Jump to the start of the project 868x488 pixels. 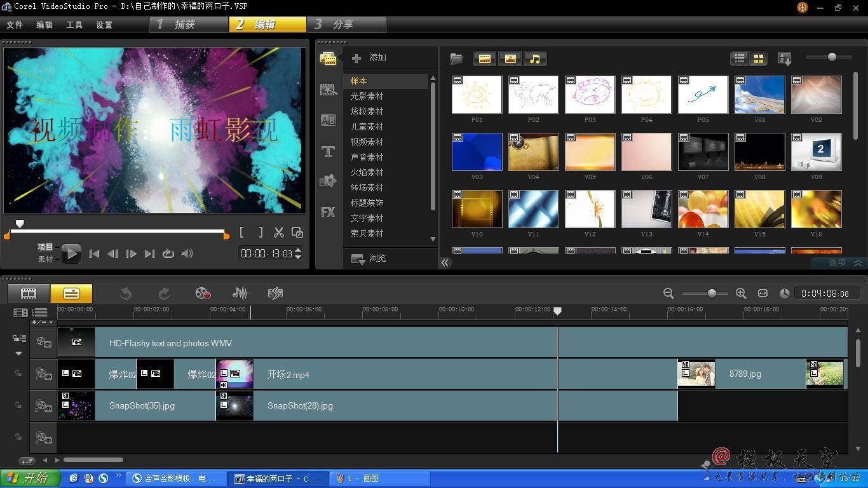point(94,254)
